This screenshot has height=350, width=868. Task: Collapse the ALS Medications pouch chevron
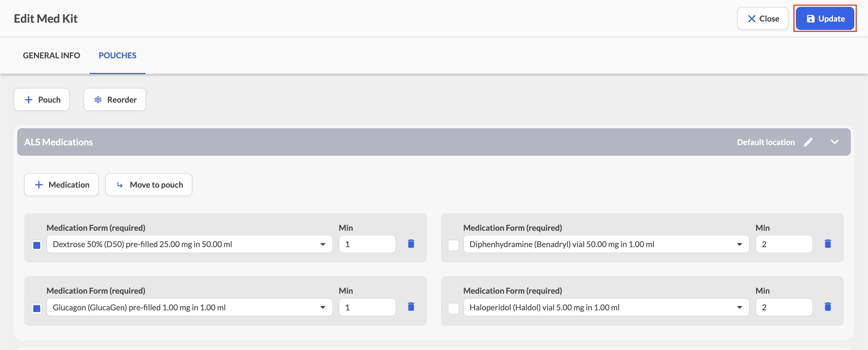835,142
